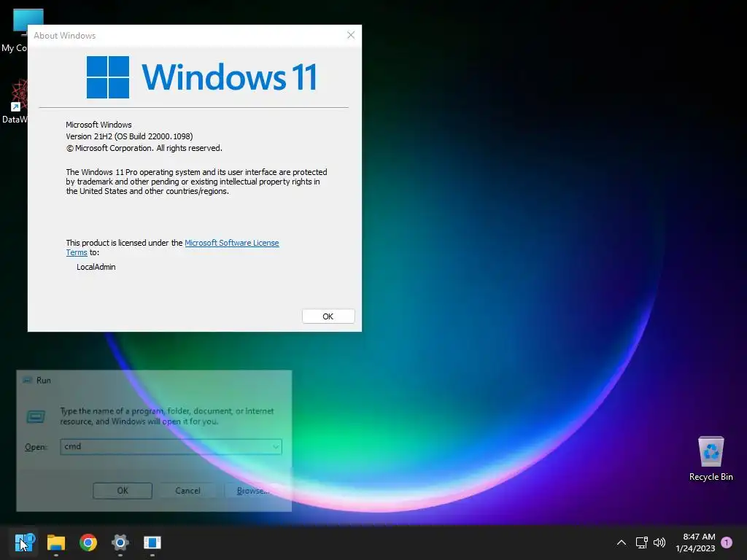Screen dimensions: 747x560
Task: Click the Version 21H2 OS Build text
Action: coord(129,136)
